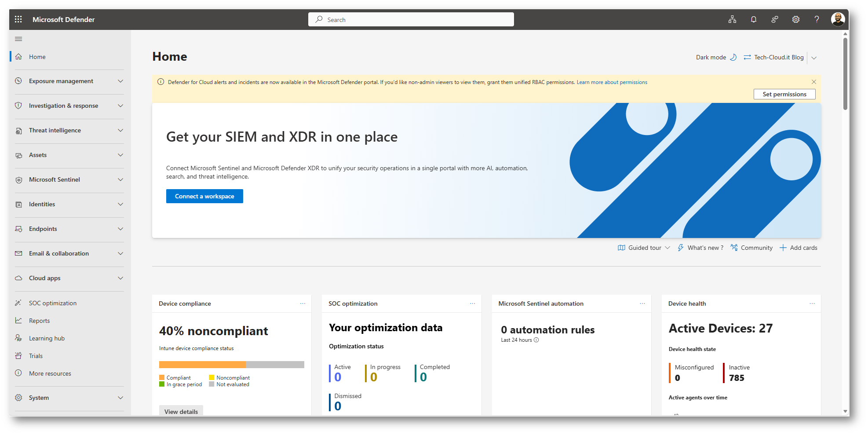Click the orange compliance bar segment
868x435 pixels.
tap(202, 365)
